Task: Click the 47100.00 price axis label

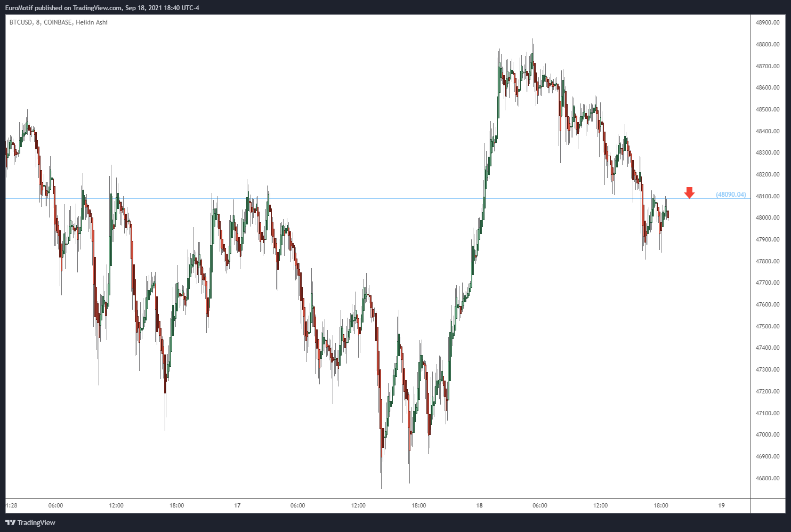Action: 768,413
